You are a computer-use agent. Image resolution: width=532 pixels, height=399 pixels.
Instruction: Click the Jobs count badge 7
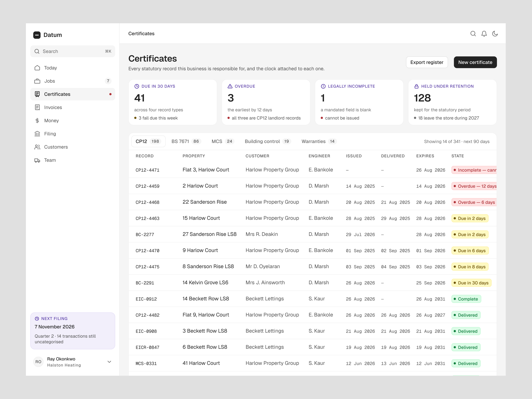point(108,81)
